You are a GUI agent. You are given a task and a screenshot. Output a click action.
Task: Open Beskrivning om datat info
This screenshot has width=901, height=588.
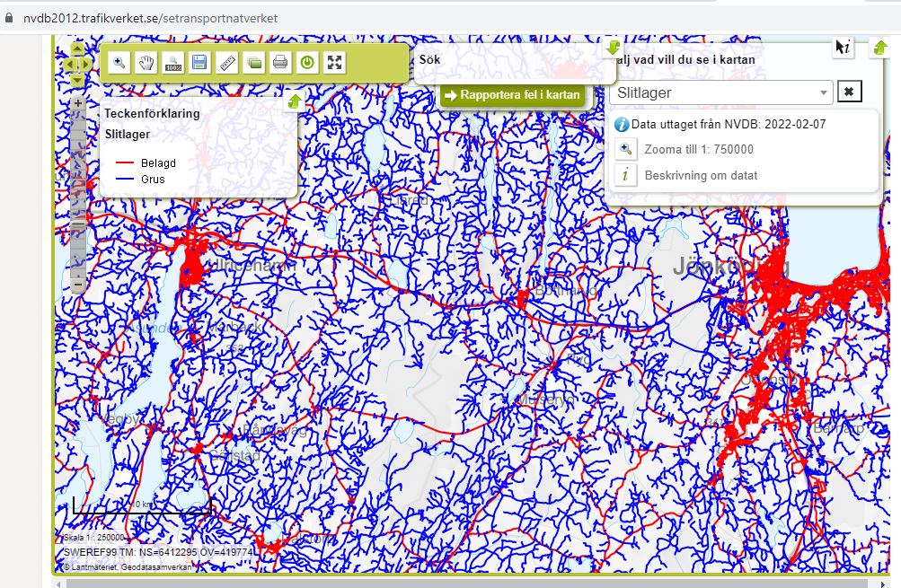(701, 175)
